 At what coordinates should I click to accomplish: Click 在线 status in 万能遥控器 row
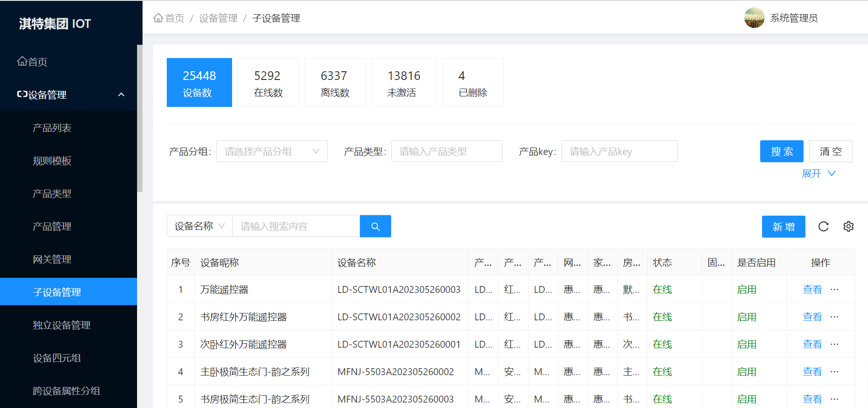tap(662, 289)
